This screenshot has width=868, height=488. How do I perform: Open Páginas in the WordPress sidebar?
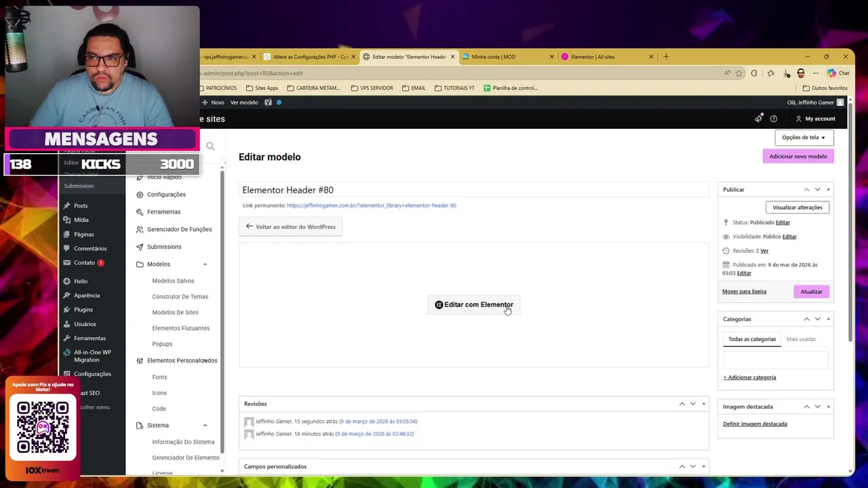coord(83,235)
